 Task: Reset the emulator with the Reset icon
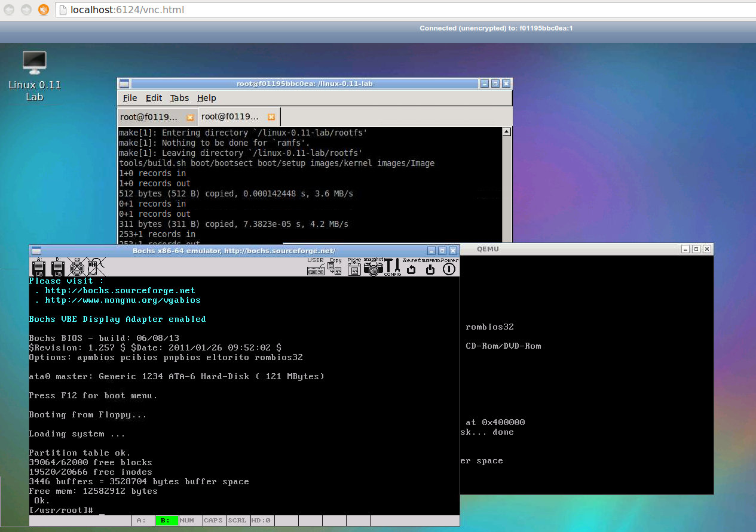click(411, 270)
